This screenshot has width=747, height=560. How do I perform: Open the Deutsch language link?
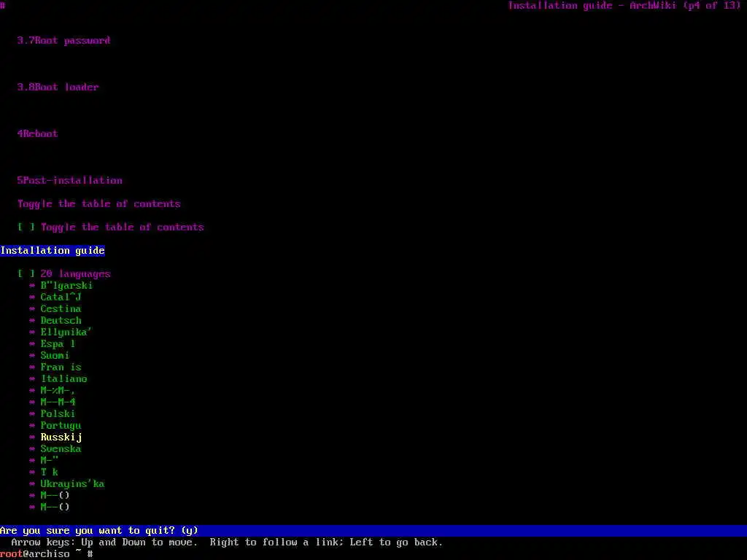[x=61, y=321]
